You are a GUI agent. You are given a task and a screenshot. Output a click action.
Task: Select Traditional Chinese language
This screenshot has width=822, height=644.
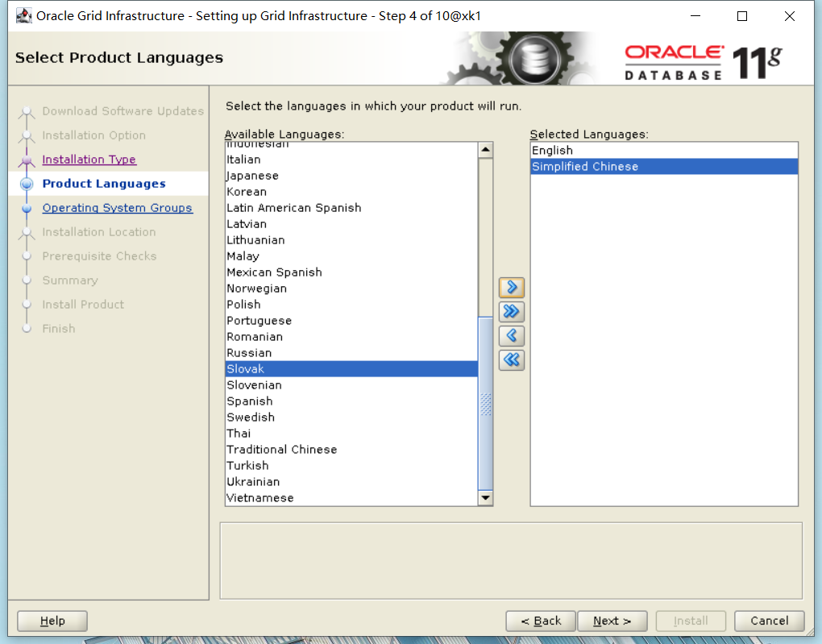[351, 450]
